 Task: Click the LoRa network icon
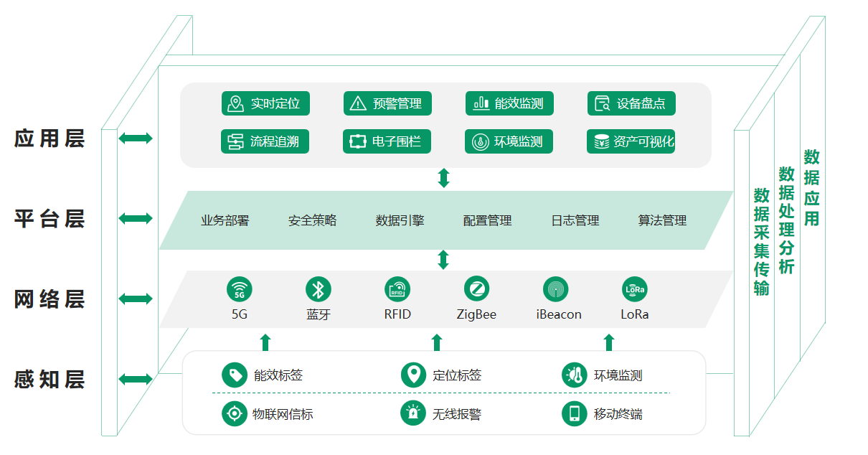634,290
